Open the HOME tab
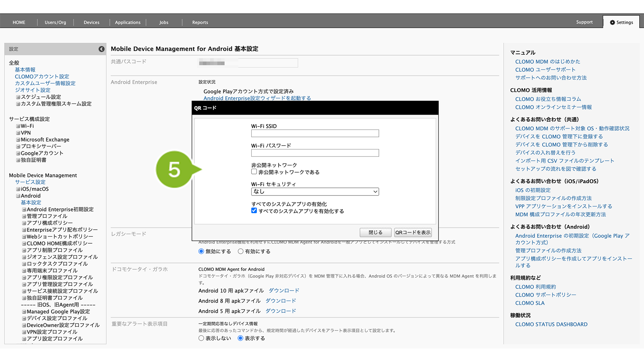 click(x=19, y=22)
